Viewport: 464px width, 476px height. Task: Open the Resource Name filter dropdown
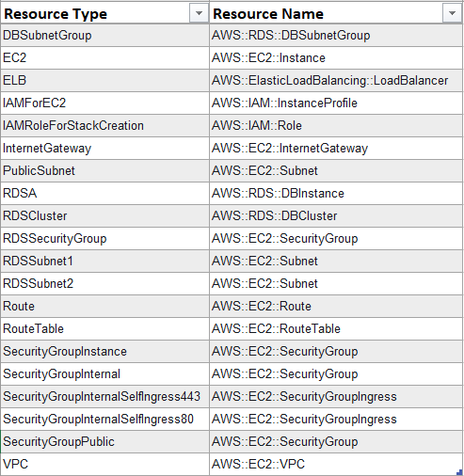[x=452, y=13]
